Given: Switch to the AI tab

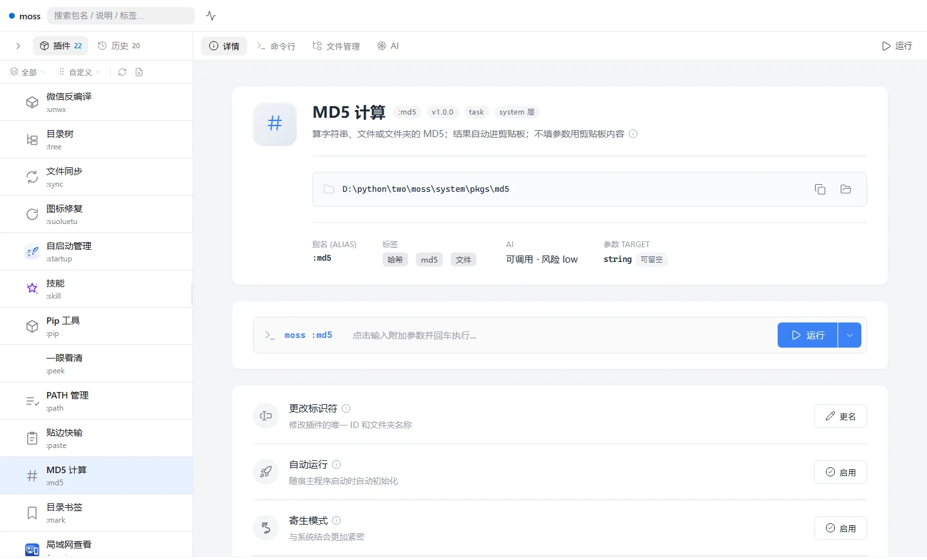Looking at the screenshot, I should point(388,46).
